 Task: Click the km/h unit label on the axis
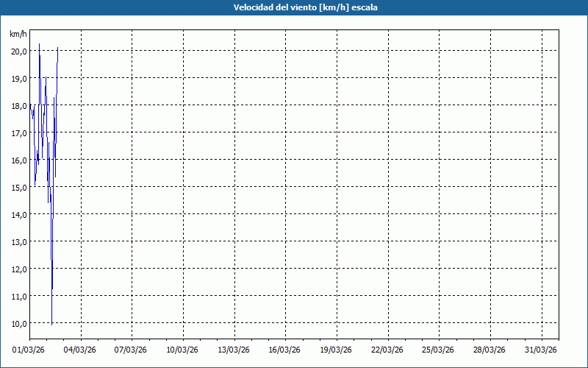[x=18, y=35]
